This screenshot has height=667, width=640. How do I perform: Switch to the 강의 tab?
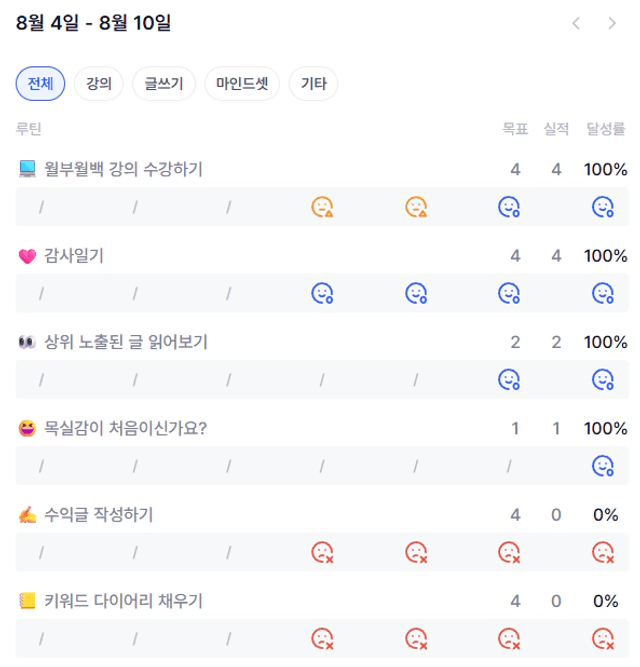99,84
